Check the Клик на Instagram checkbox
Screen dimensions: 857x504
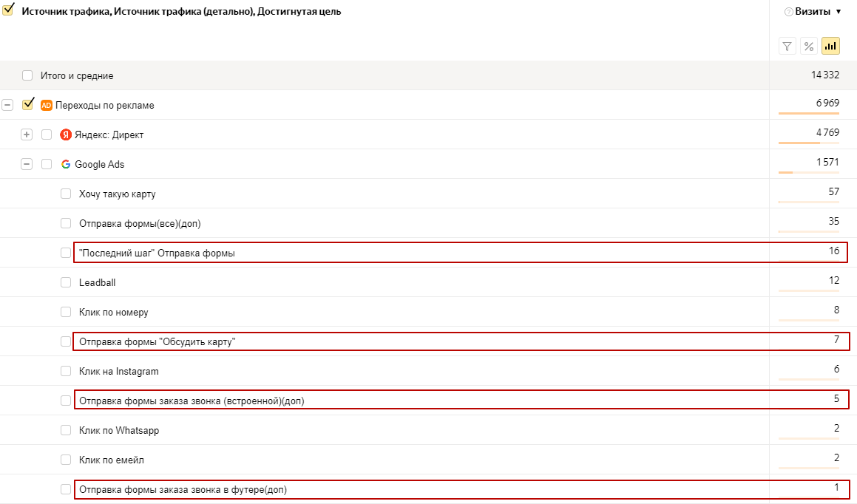pos(66,371)
